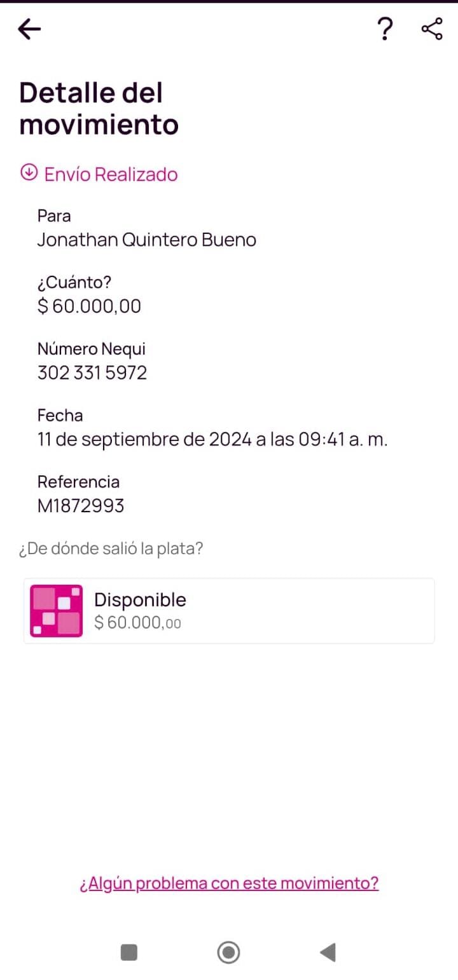The height and width of the screenshot is (980, 458).
Task: Tap the 'Detalle del movimiento' heading
Action: pos(99,109)
